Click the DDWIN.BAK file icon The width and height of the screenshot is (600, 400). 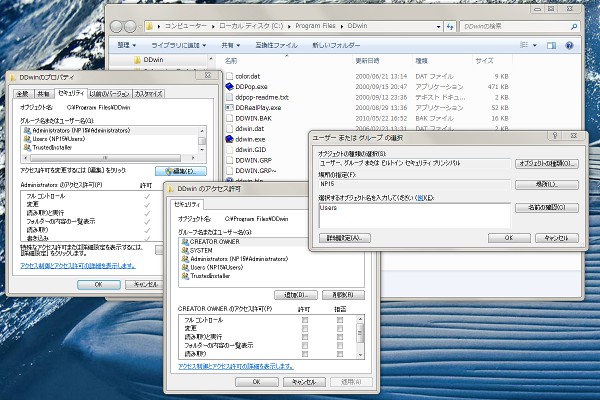(x=230, y=118)
